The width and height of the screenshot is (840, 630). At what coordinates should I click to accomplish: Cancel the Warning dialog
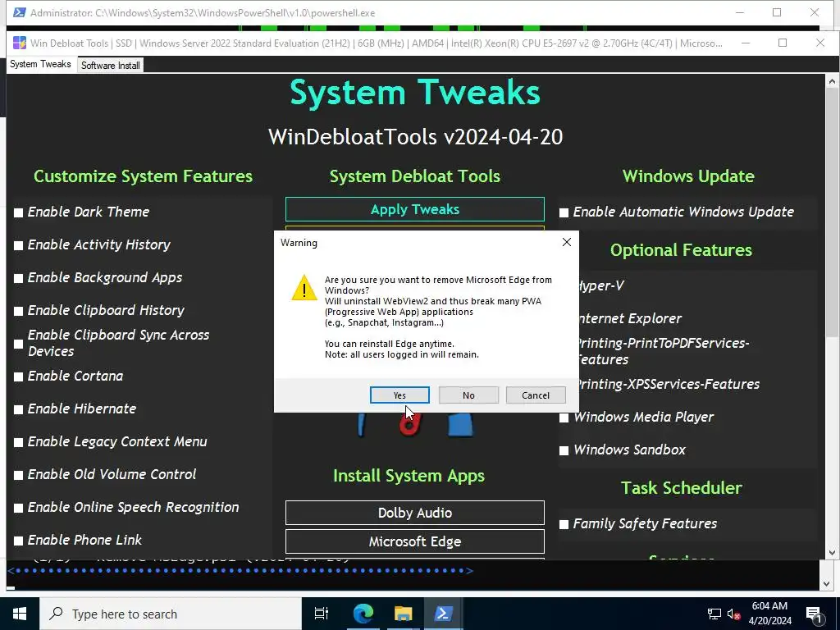(536, 395)
